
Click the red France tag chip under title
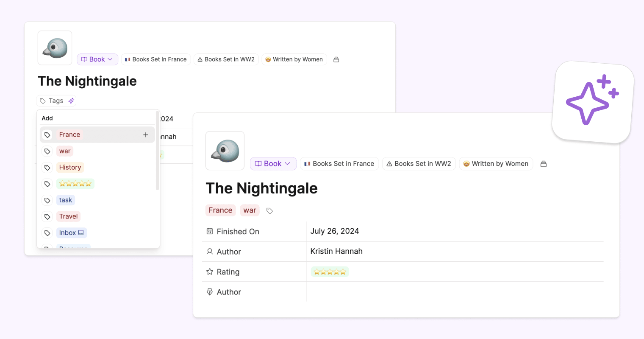coord(220,210)
